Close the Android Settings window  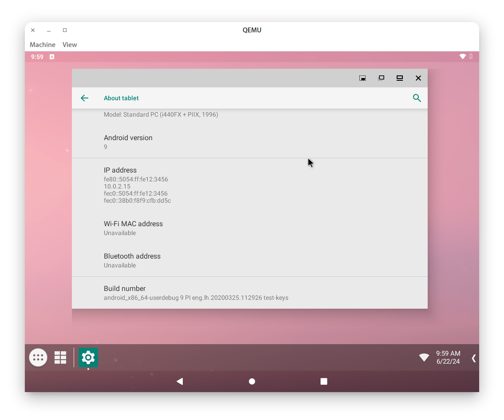click(418, 78)
